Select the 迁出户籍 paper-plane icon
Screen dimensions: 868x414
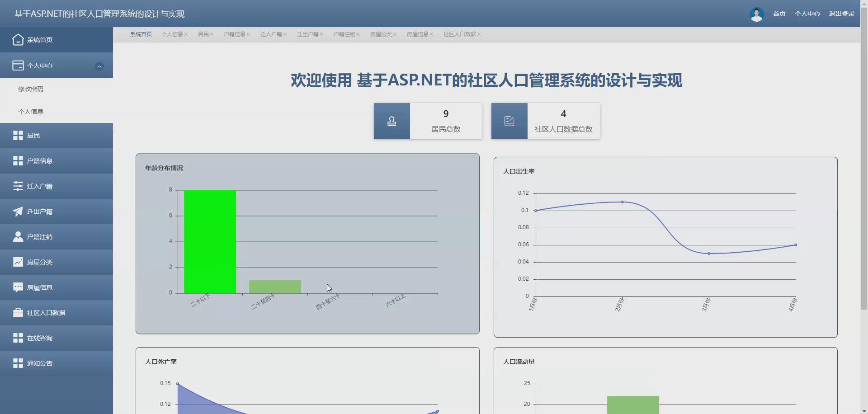[18, 211]
